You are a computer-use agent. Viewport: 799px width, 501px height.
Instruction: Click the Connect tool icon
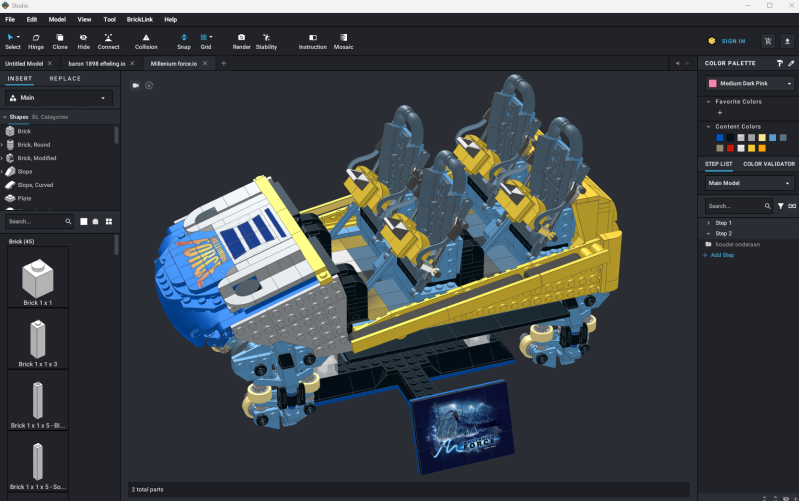(x=108, y=41)
